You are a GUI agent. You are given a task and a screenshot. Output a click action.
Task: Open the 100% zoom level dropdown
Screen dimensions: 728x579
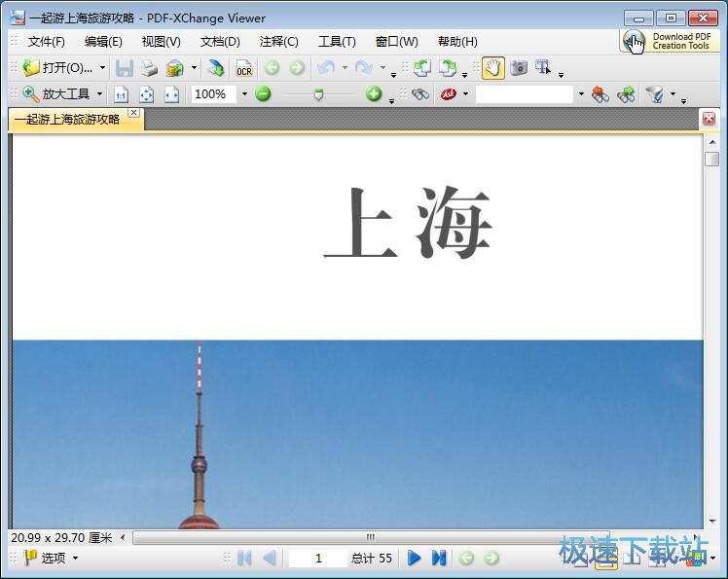(x=244, y=94)
